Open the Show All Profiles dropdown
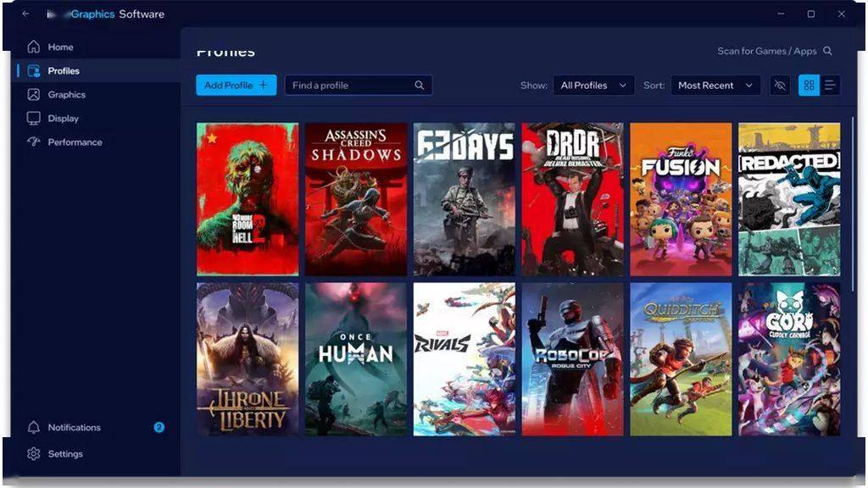 pyautogui.click(x=593, y=86)
